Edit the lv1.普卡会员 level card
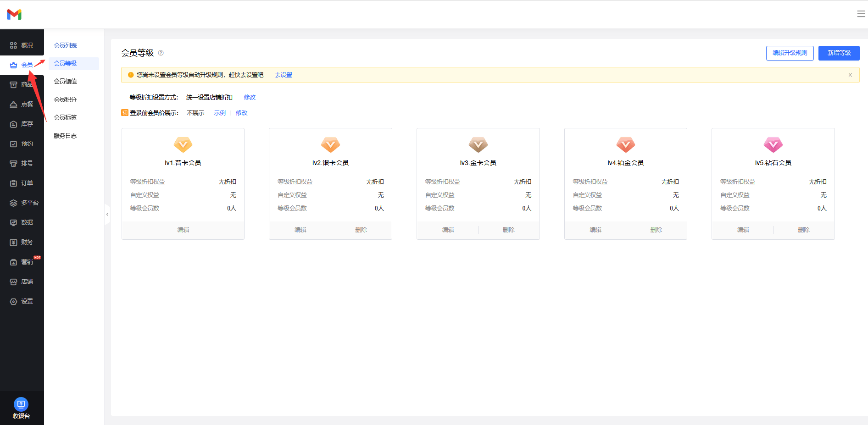Screen dimensions: 868x425 click(183, 230)
